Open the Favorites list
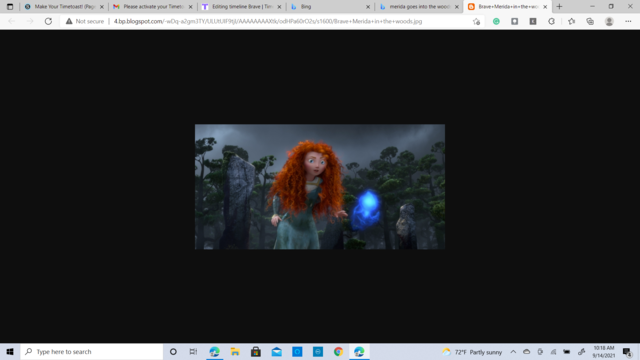The image size is (640, 360). tap(571, 21)
